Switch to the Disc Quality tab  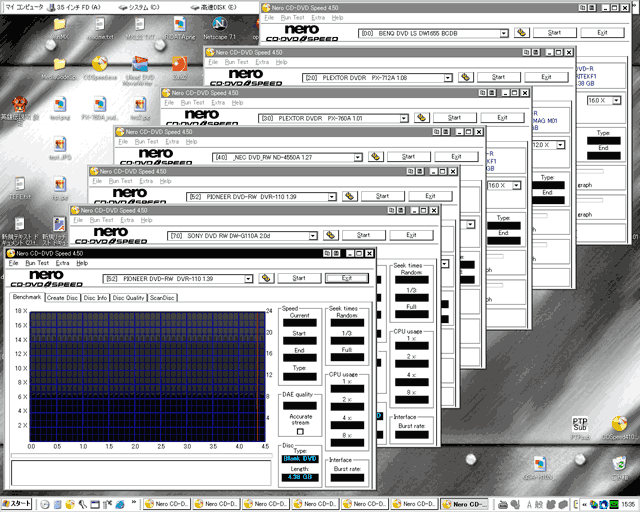click(128, 298)
